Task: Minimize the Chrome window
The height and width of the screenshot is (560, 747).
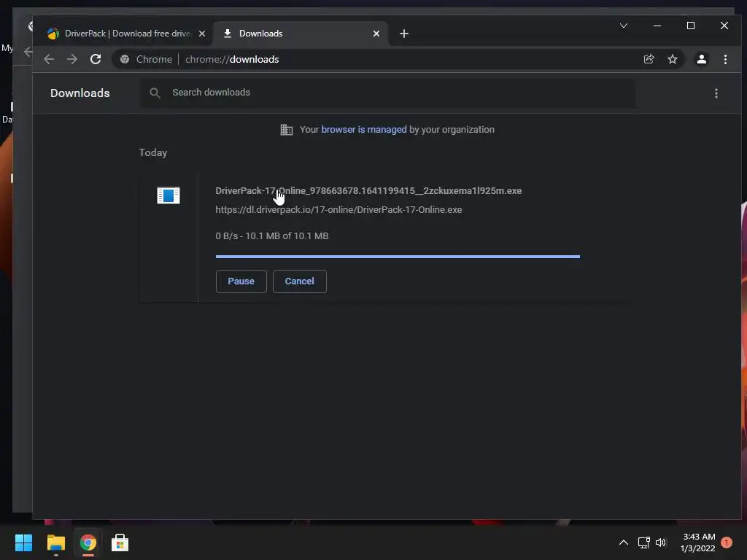Action: coord(657,26)
